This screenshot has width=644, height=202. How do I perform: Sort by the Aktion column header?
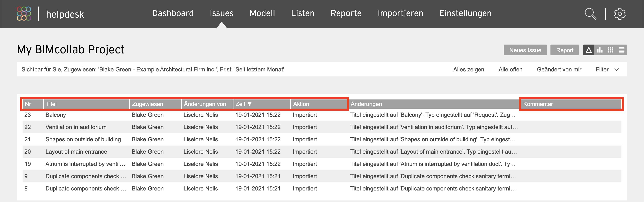319,104
